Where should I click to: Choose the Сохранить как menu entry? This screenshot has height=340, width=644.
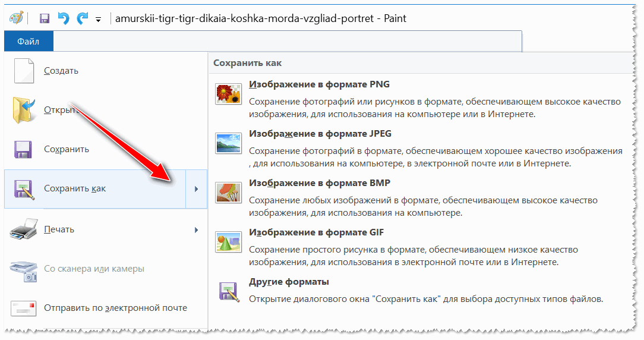pyautogui.click(x=95, y=188)
